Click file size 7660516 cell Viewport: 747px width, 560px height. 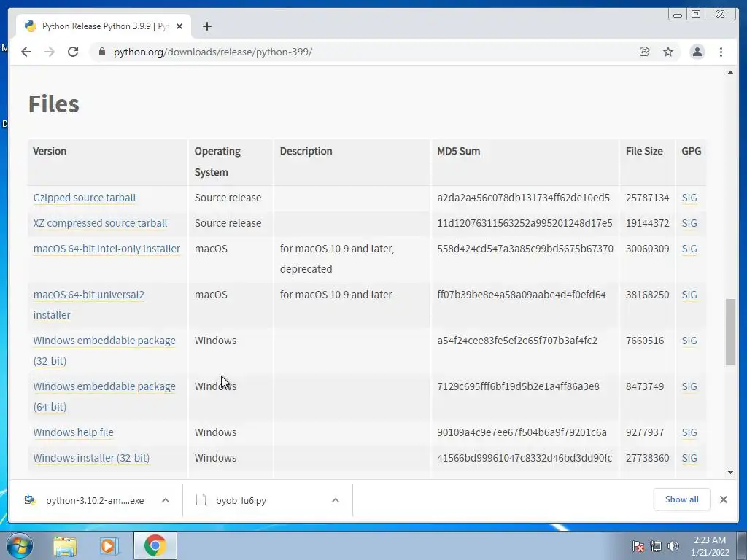[645, 341]
